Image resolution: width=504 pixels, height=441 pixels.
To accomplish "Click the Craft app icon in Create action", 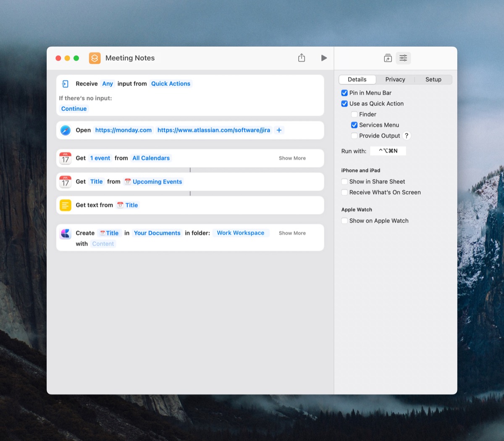I will click(x=66, y=233).
